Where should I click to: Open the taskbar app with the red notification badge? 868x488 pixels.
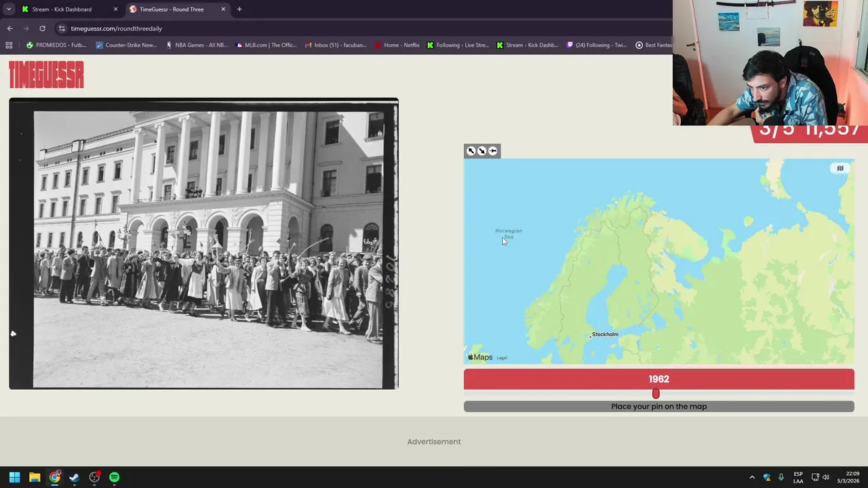point(94,477)
